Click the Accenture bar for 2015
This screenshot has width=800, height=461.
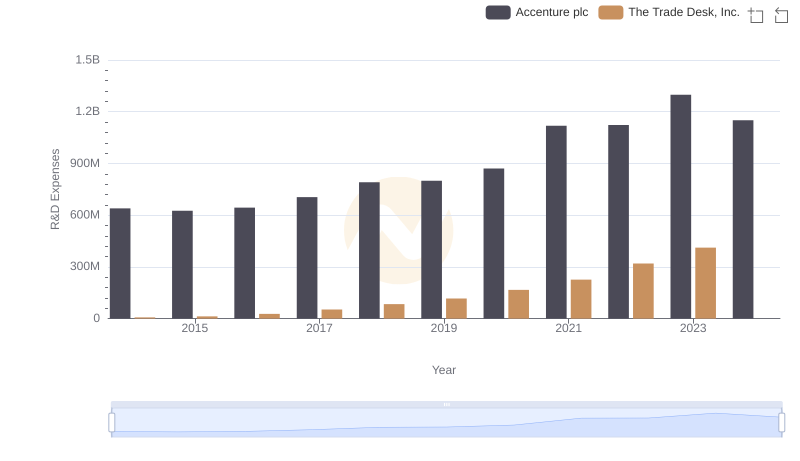[x=182, y=265]
